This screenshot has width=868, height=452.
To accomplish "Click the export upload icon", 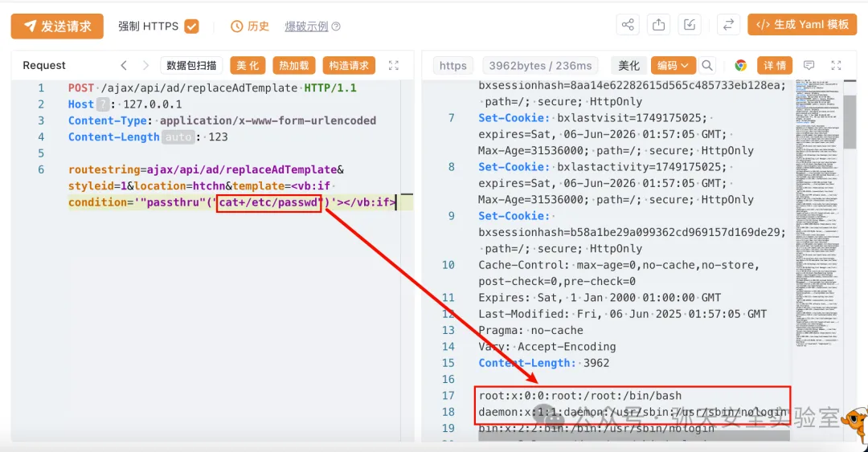I will click(658, 25).
